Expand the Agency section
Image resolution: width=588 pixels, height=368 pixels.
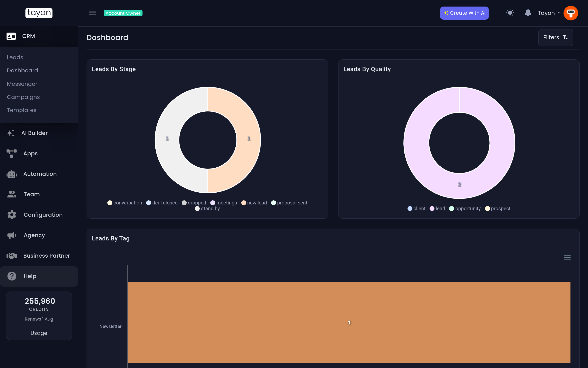[39, 235]
